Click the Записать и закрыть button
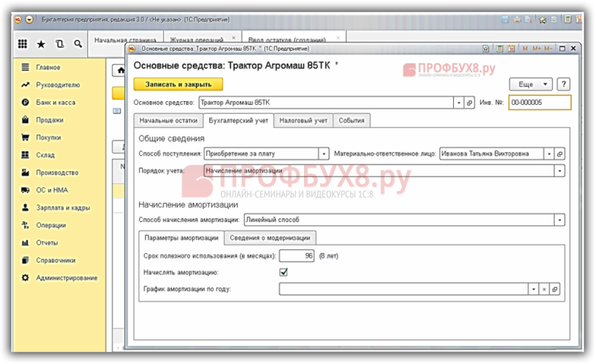Viewport: 596px width, 364px height. tap(178, 84)
